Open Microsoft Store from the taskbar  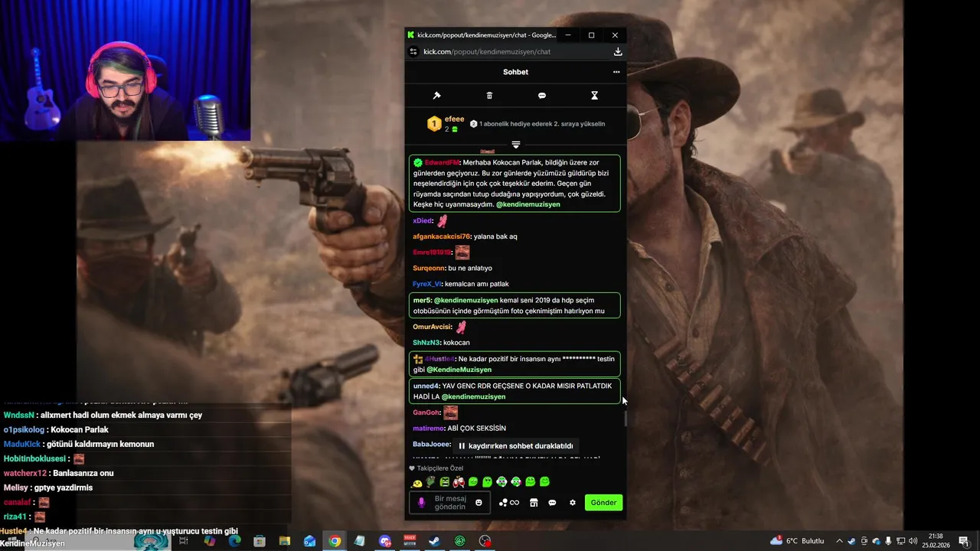pos(260,541)
